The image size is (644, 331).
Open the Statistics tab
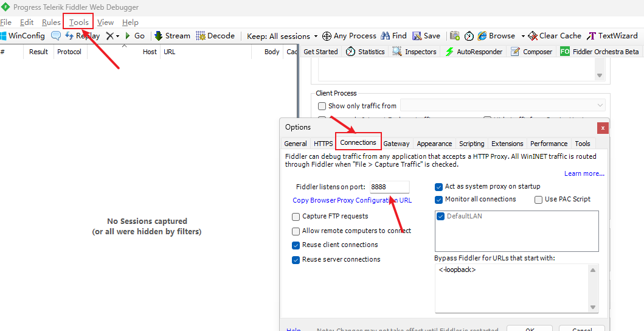click(x=365, y=51)
